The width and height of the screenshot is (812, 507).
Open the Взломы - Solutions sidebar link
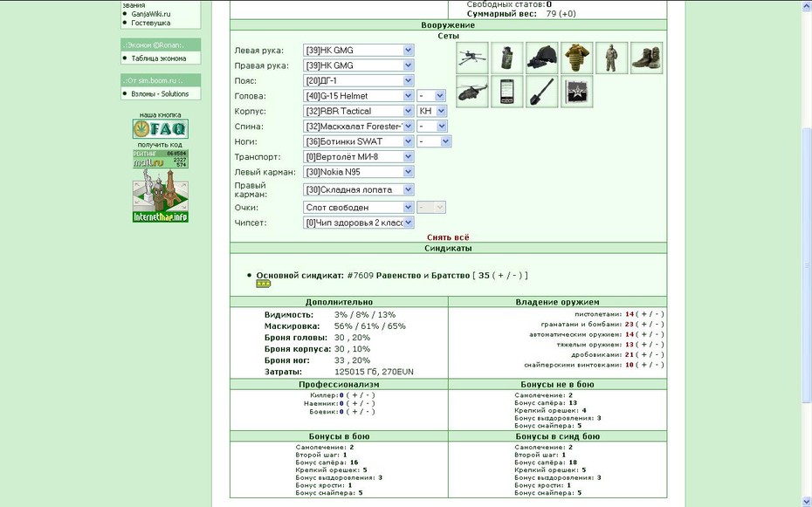pyautogui.click(x=160, y=93)
